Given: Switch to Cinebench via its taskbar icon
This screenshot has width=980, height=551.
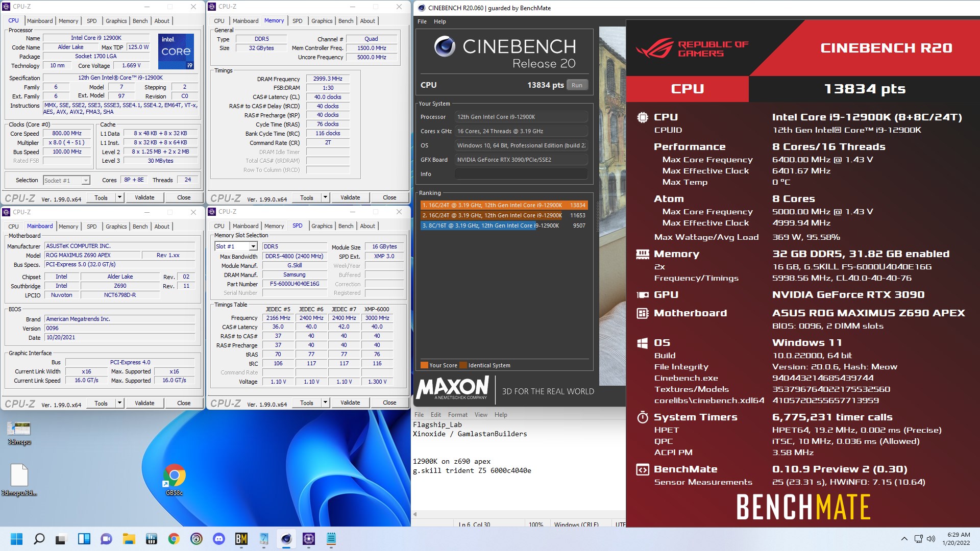Looking at the screenshot, I should point(286,539).
